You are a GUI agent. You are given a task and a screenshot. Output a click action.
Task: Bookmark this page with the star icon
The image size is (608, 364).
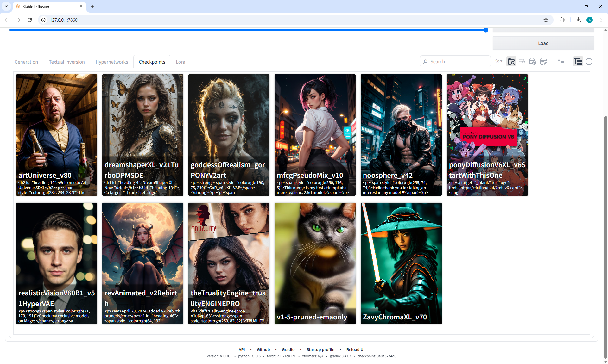(546, 20)
